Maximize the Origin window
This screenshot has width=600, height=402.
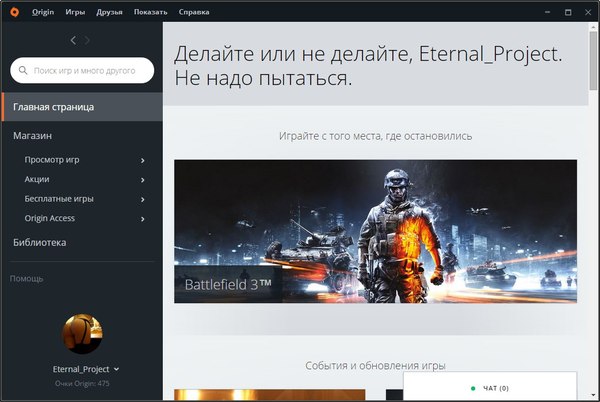pos(567,11)
